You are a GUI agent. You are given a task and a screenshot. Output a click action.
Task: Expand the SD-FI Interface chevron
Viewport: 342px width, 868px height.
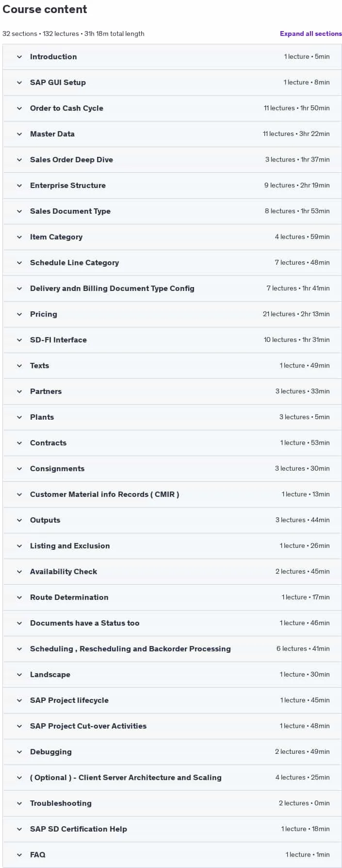(19, 340)
